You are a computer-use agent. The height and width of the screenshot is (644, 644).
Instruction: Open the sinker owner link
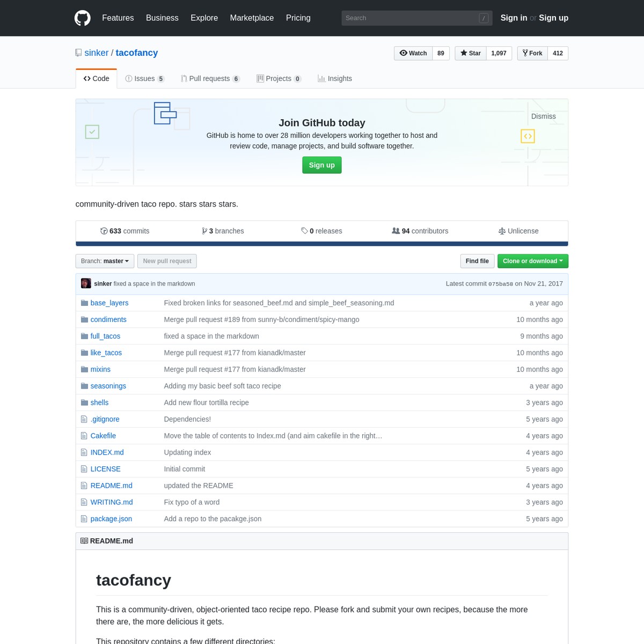coord(97,53)
